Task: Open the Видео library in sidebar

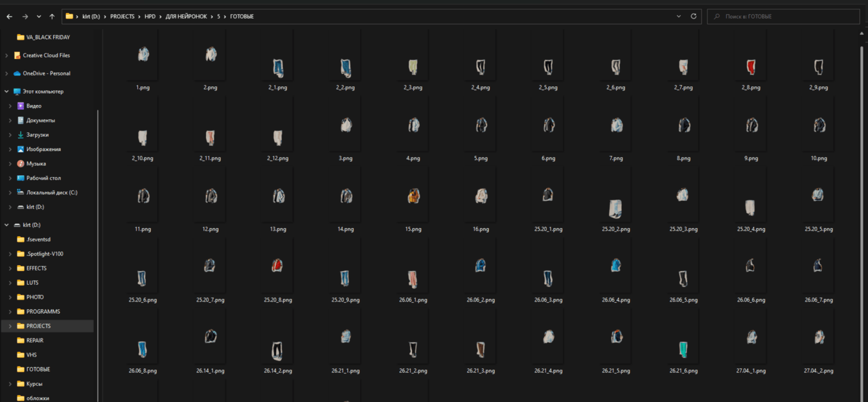Action: click(x=34, y=106)
